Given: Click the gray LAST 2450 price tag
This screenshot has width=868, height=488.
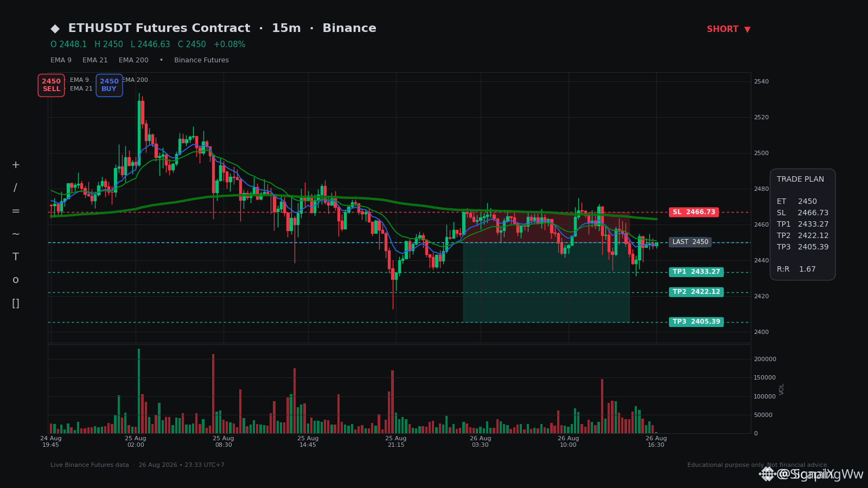Looking at the screenshot, I should tap(690, 242).
